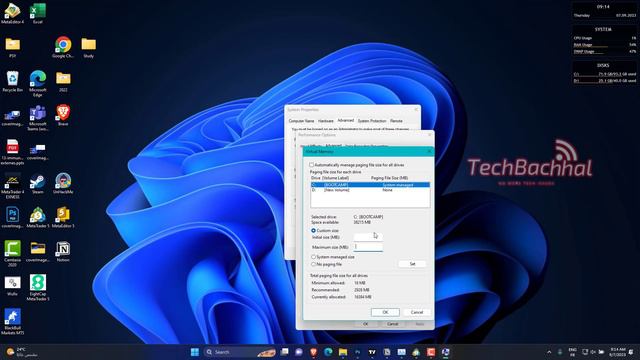Open the Windows Start button
Screen dimensions: 640x360
tap(195, 352)
